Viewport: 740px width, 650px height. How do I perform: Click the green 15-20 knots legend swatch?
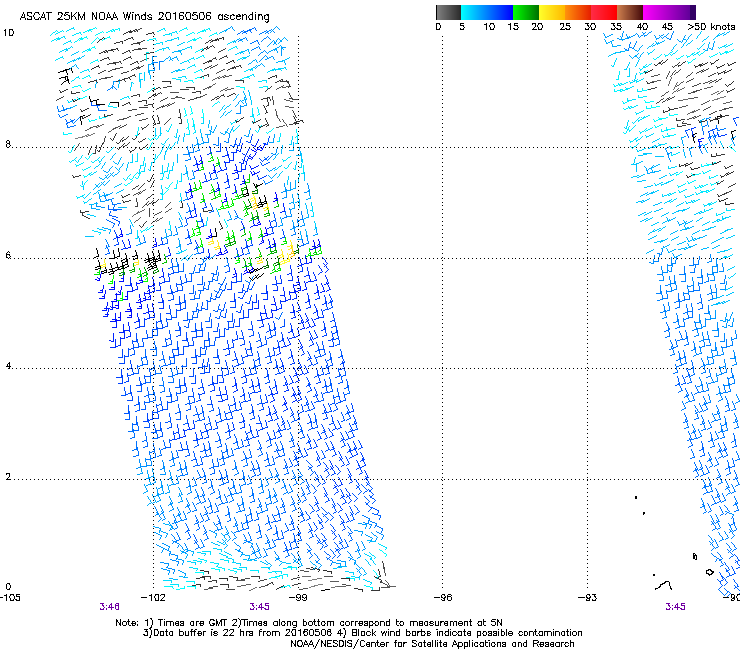point(526,12)
